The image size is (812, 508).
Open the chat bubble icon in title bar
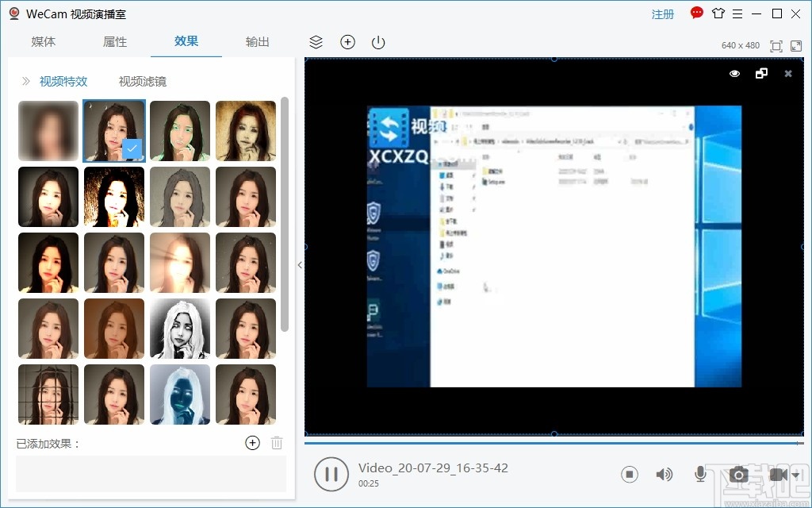[696, 13]
